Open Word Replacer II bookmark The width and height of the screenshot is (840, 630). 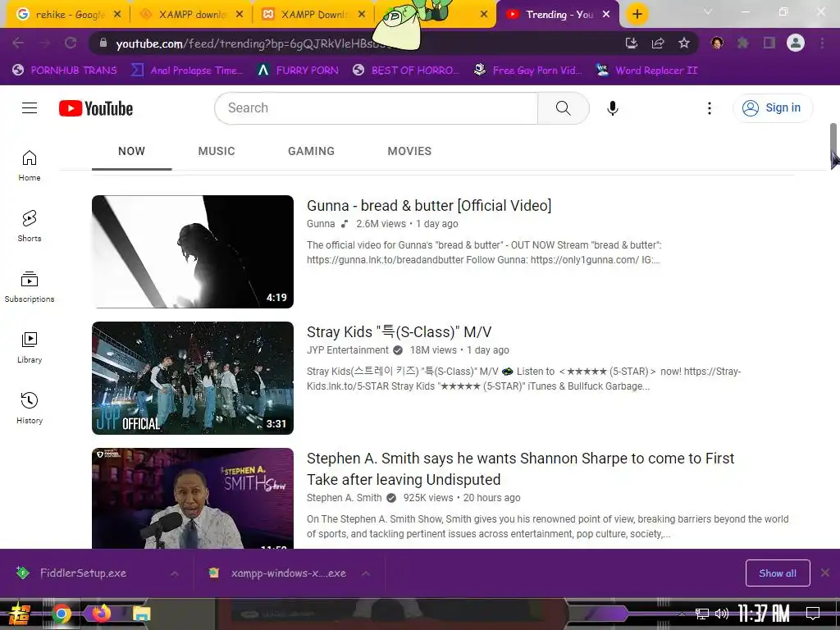coord(647,71)
